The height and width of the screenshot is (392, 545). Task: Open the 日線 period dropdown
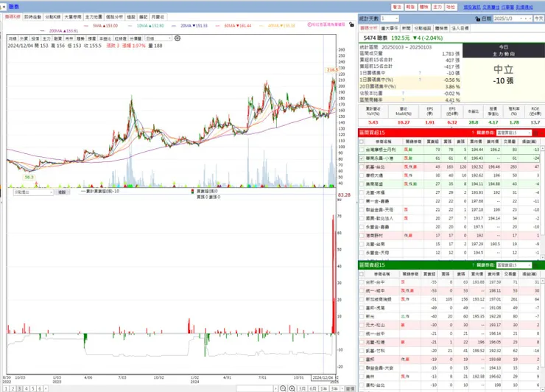pyautogui.click(x=169, y=38)
